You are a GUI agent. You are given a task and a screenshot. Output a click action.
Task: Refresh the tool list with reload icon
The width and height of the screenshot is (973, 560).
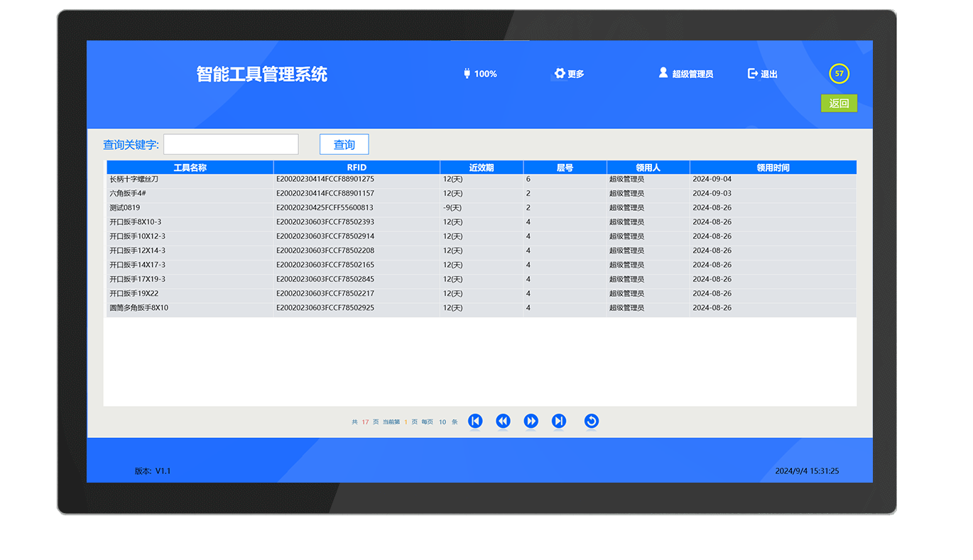pyautogui.click(x=591, y=421)
